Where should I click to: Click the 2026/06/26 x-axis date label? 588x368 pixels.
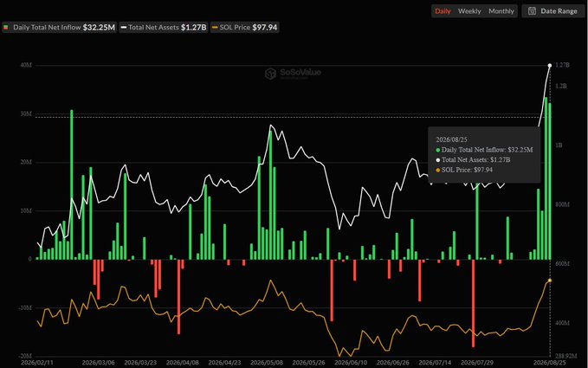click(392, 363)
